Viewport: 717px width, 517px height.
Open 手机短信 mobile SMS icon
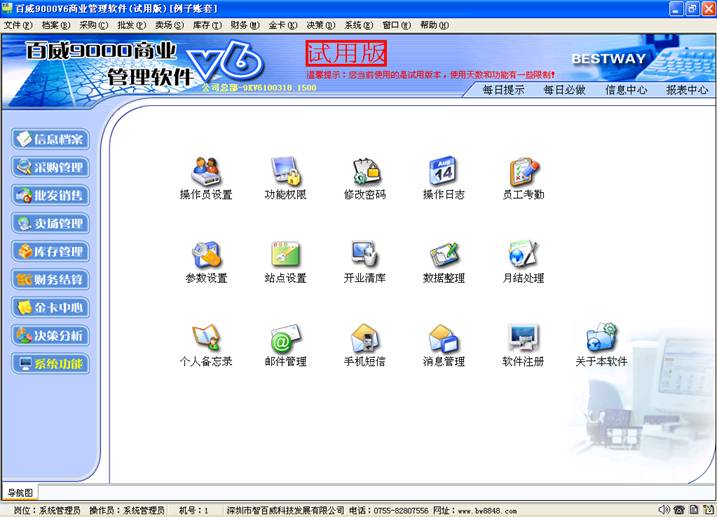365,338
